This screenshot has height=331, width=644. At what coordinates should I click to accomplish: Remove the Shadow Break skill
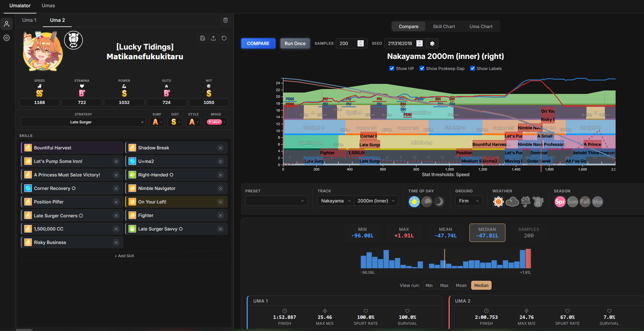pyautogui.click(x=220, y=148)
